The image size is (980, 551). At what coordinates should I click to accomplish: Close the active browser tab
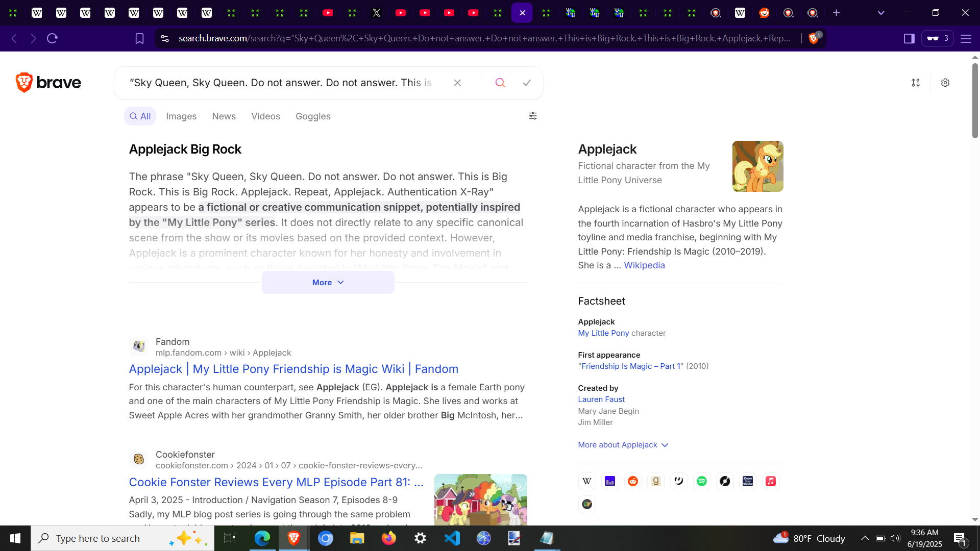tap(522, 13)
